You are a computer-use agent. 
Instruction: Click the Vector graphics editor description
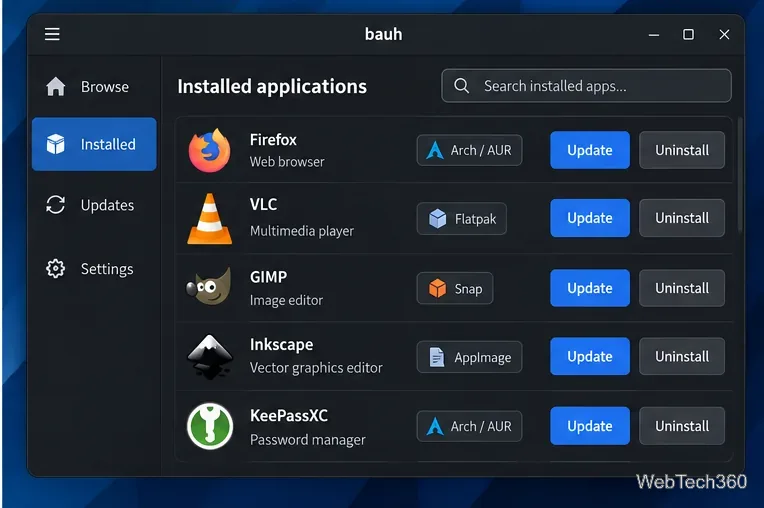(x=316, y=368)
